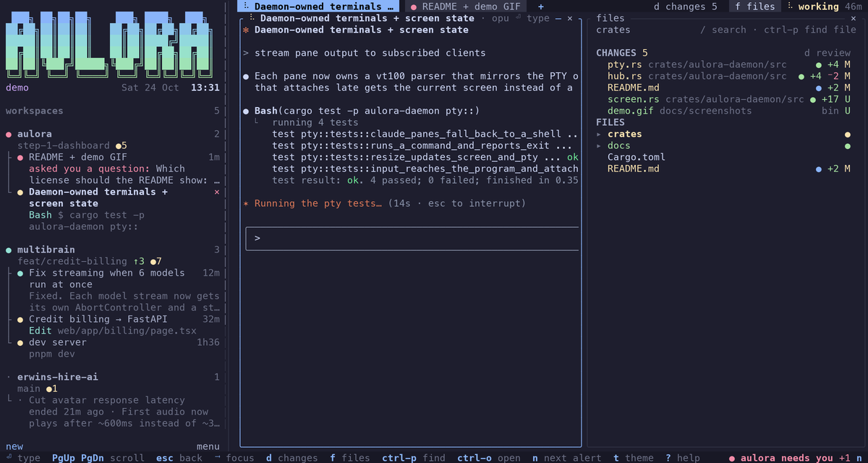
Task: Click the aulora workspace status dot
Action: 9,134
